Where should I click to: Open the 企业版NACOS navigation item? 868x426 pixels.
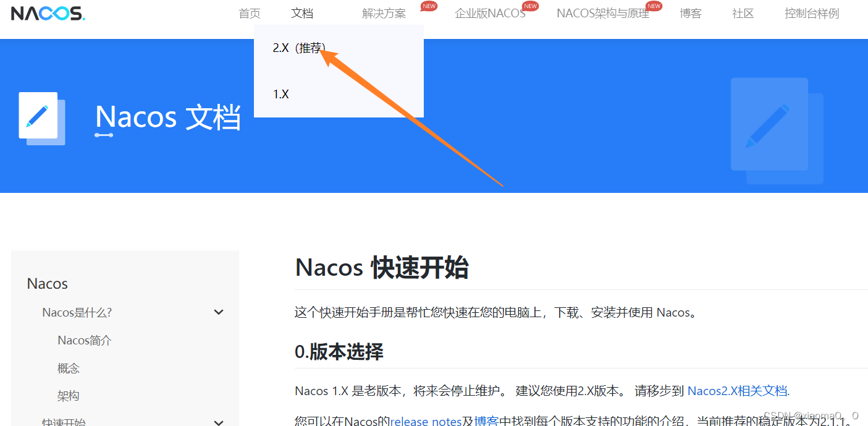490,13
